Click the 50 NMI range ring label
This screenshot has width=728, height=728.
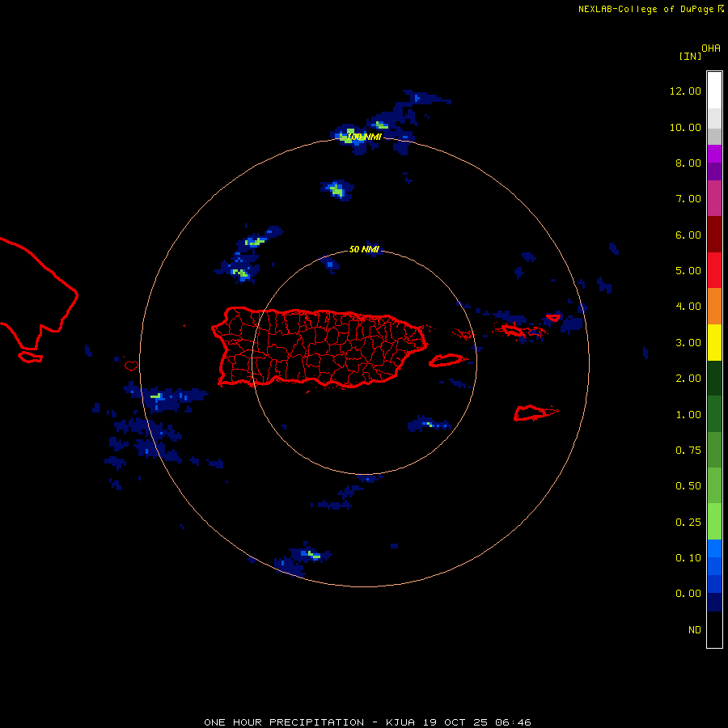click(x=364, y=249)
